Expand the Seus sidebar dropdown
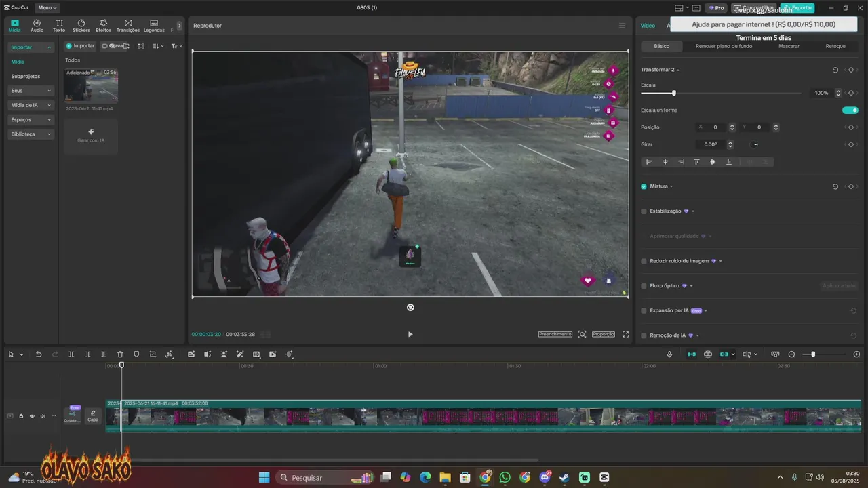Screen dimensions: 868x488 31,91
